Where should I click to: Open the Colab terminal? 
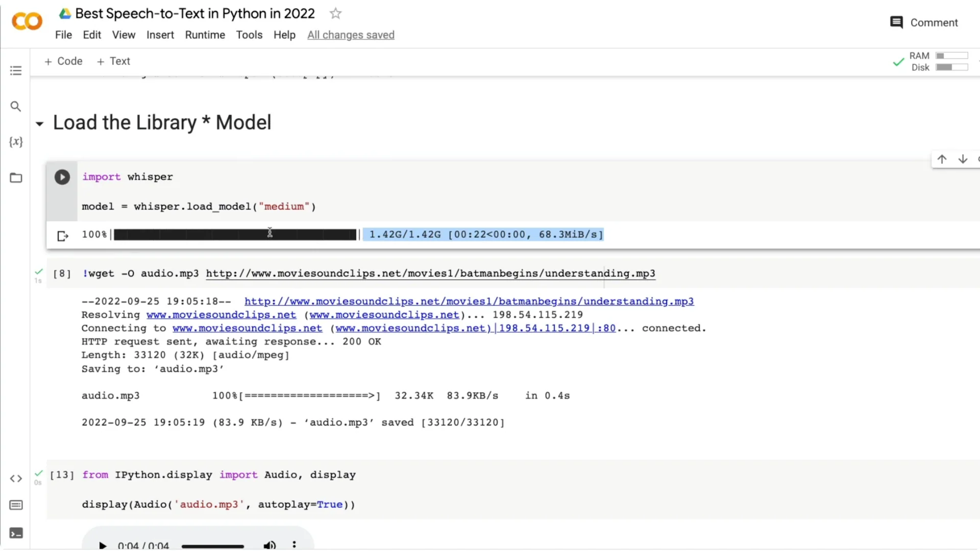click(16, 533)
